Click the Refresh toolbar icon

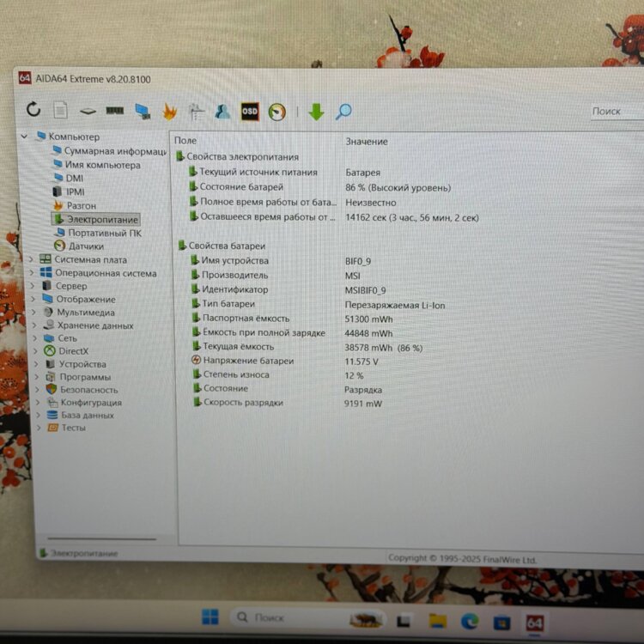point(33,110)
